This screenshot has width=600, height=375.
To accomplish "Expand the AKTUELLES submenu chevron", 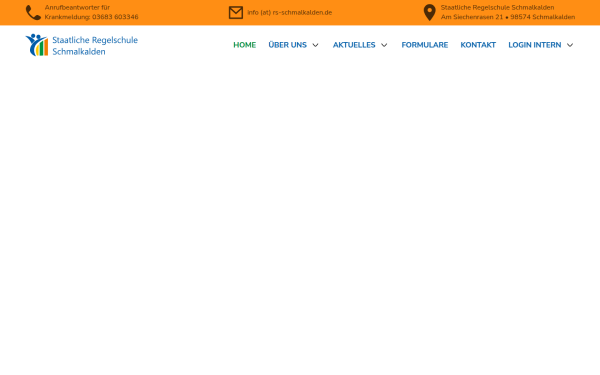I will click(x=384, y=45).
